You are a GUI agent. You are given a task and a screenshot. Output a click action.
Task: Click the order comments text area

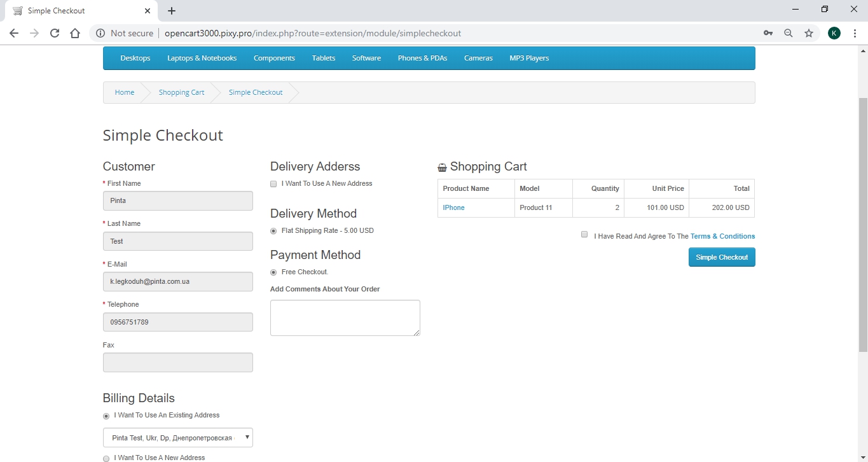(x=345, y=318)
